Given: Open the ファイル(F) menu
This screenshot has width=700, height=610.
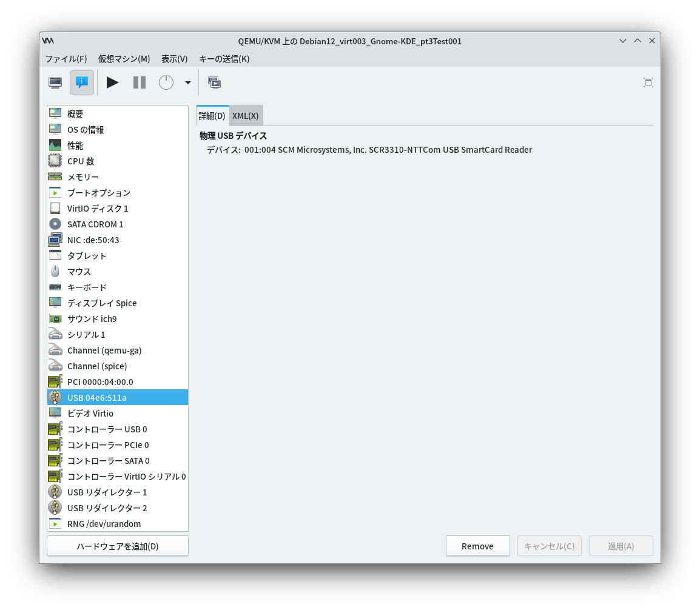Looking at the screenshot, I should [66, 59].
